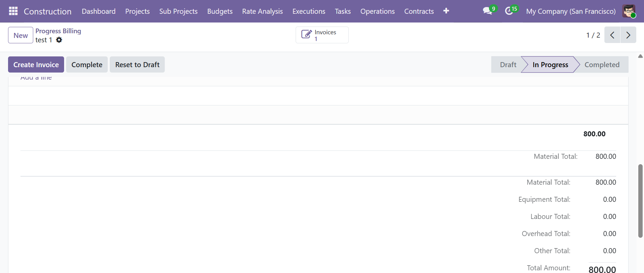Click the vertical scrollbar thumb

pyautogui.click(x=640, y=201)
